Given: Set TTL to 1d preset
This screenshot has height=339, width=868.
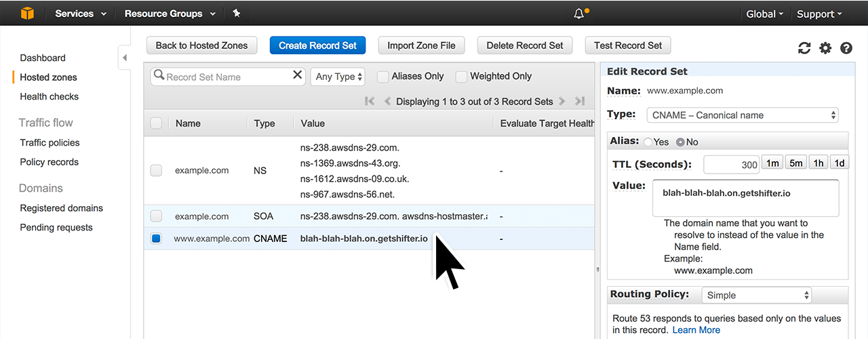Looking at the screenshot, I should pos(840,163).
